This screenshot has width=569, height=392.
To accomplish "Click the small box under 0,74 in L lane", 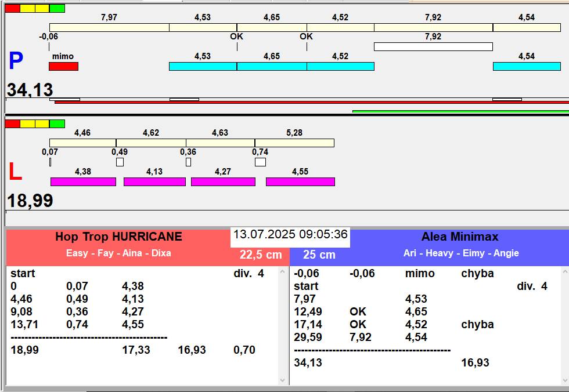I will tap(260, 162).
